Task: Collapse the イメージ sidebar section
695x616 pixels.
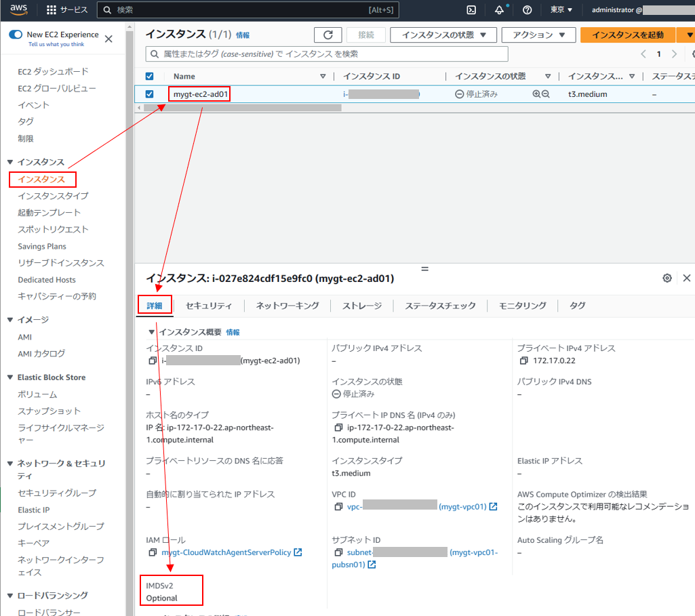Action: coord(10,320)
